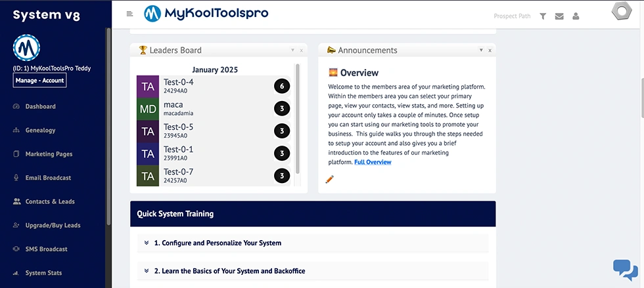Close the Announcements panel
Screen dimensions: 644x288
coord(490,51)
